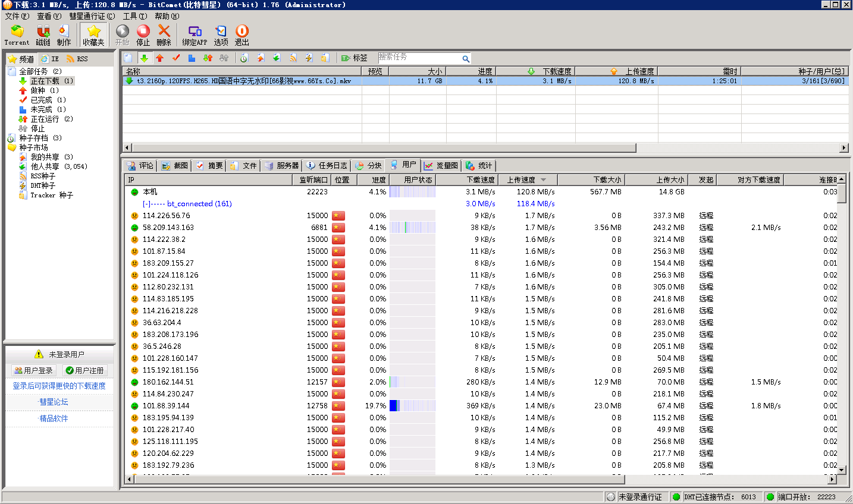Open the 工具 menu
Image resolution: width=853 pixels, height=504 pixels.
coord(134,16)
